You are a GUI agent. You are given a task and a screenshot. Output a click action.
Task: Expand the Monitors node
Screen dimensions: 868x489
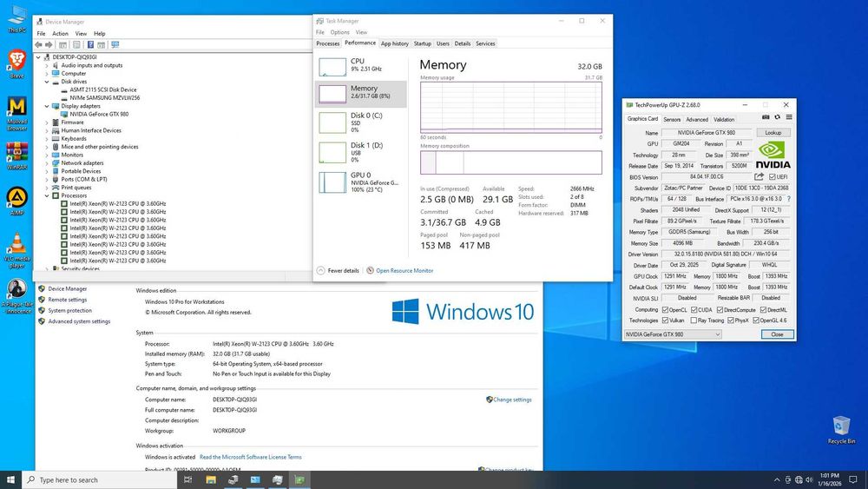47,155
